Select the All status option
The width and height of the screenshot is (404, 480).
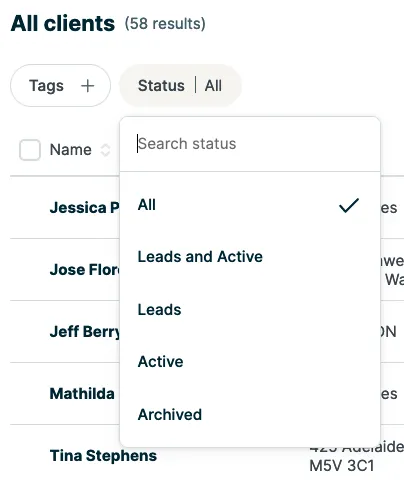point(250,205)
